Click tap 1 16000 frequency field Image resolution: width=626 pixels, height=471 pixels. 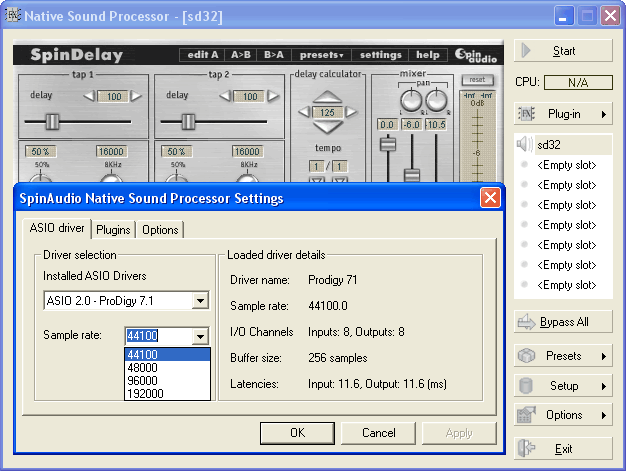111,152
